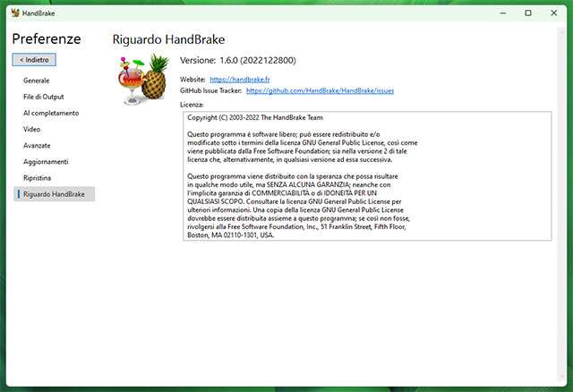Click the GitHub Issue Tracker: label
This screenshot has width=573, height=392.
click(211, 90)
